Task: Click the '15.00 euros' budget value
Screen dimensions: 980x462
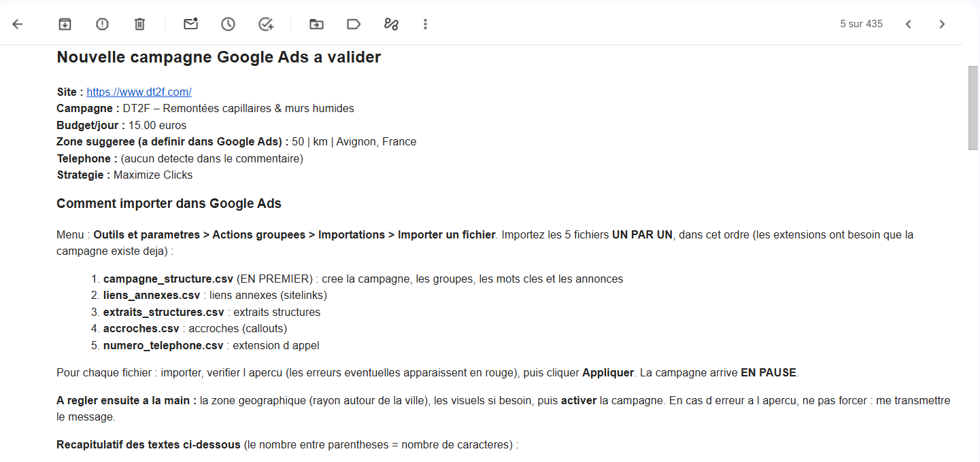Action: pyautogui.click(x=157, y=125)
